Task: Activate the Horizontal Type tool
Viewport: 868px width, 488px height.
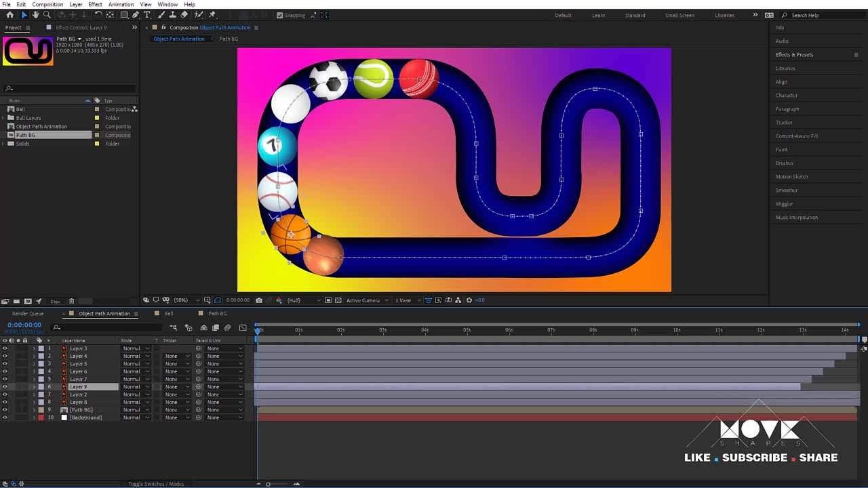Action: coord(148,15)
